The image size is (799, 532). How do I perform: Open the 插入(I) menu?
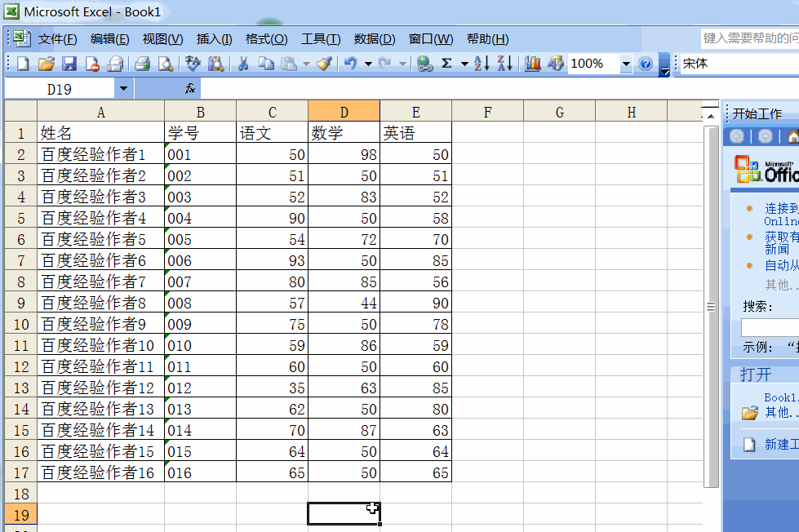click(x=214, y=39)
